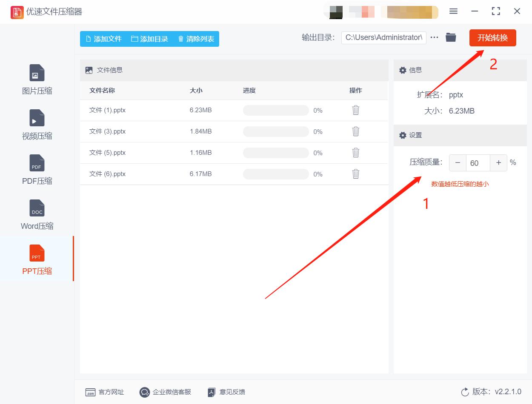The height and width of the screenshot is (404, 532).
Task: Switch to PDF压缩 mode in the sidebar
Action: pos(37,169)
